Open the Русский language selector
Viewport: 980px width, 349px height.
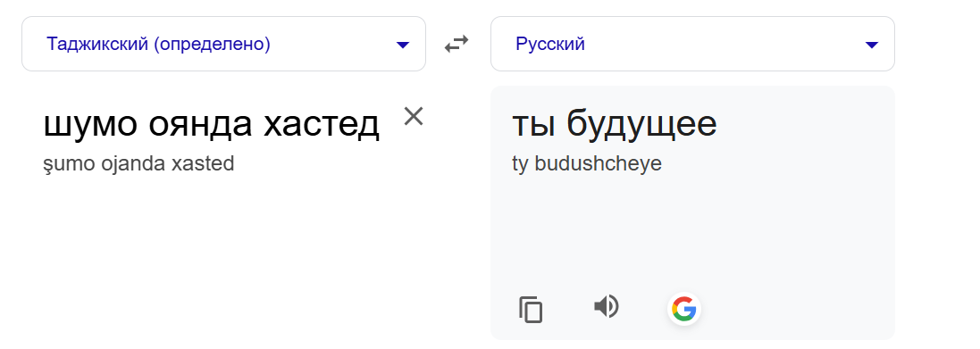pos(692,44)
